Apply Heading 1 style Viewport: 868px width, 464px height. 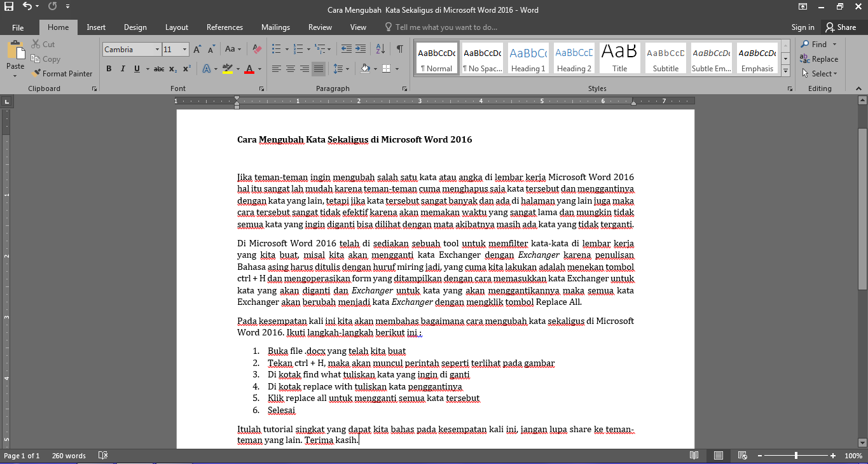point(528,59)
